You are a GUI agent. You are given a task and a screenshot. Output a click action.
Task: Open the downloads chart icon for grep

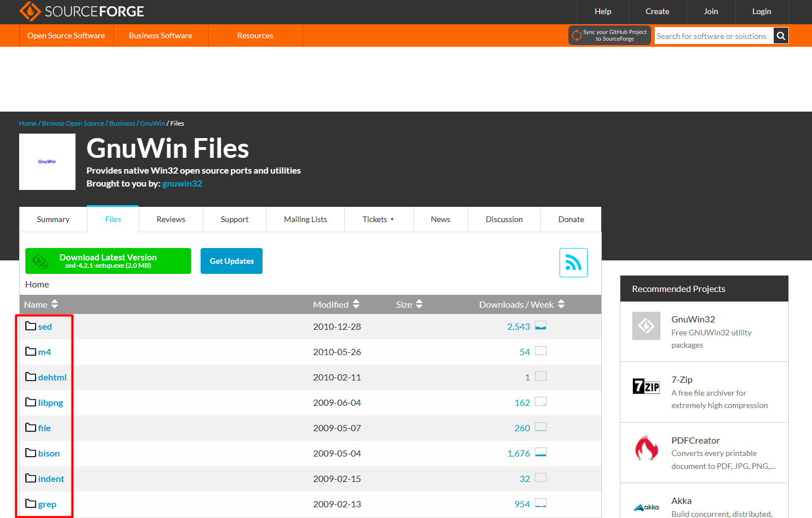coord(540,503)
